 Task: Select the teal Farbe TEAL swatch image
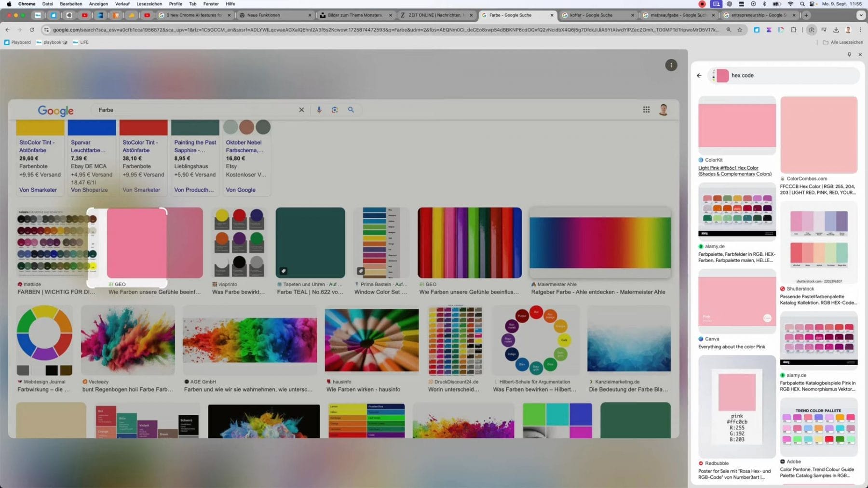(310, 243)
